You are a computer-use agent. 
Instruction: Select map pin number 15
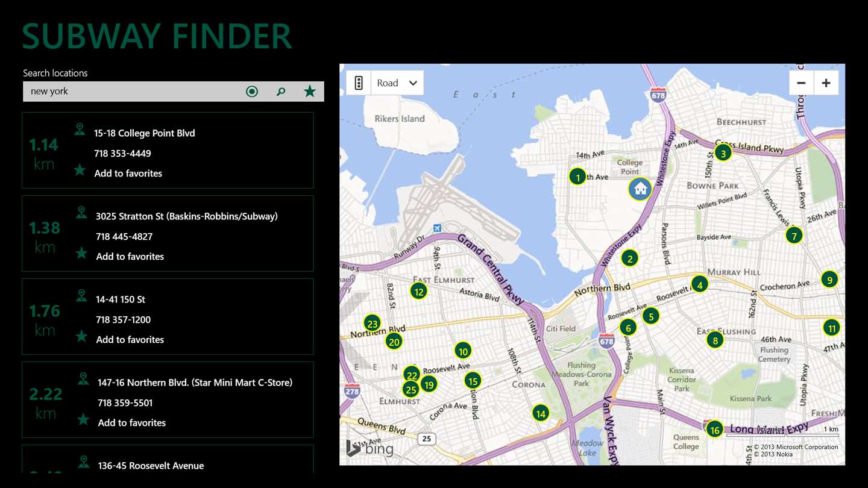click(473, 380)
